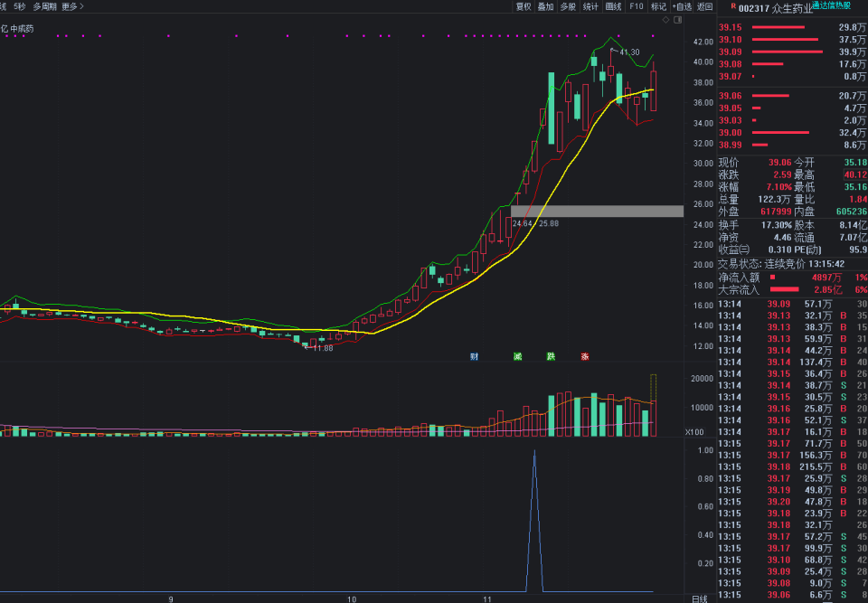Click the gray 24.64-25.88 gap zone bar
The width and height of the screenshot is (868, 603).
[597, 211]
